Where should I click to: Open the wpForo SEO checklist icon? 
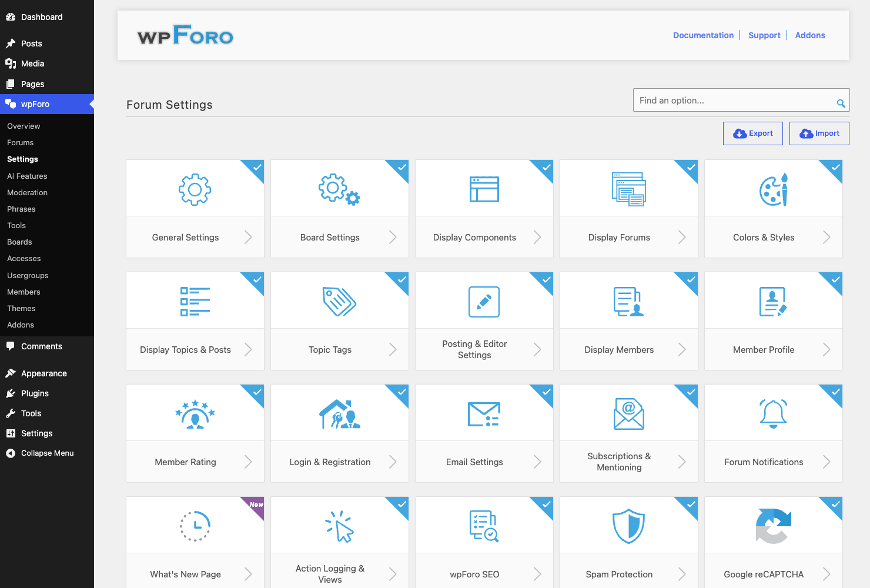click(484, 526)
